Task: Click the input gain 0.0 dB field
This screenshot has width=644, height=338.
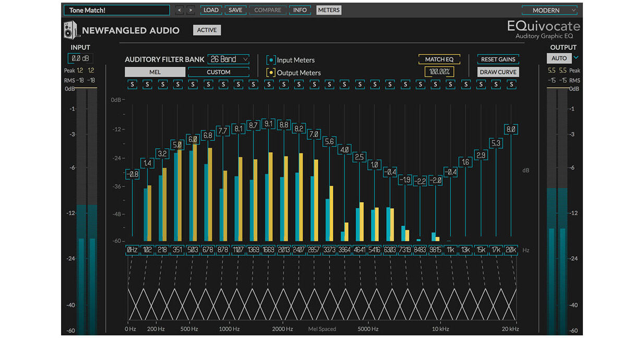Action: pyautogui.click(x=80, y=59)
